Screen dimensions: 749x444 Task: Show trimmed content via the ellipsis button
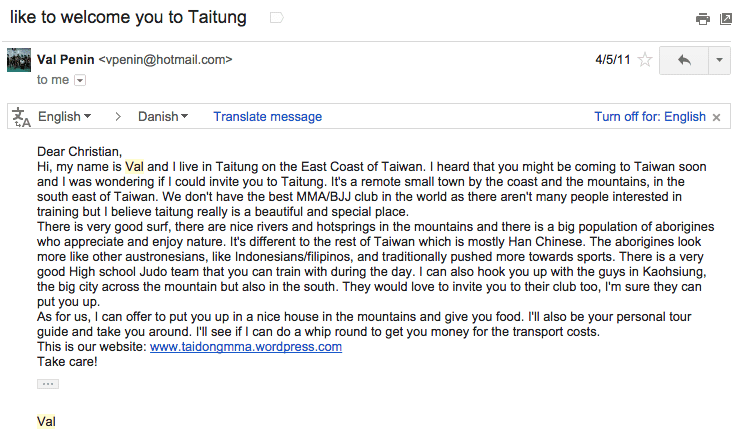tap(48, 384)
